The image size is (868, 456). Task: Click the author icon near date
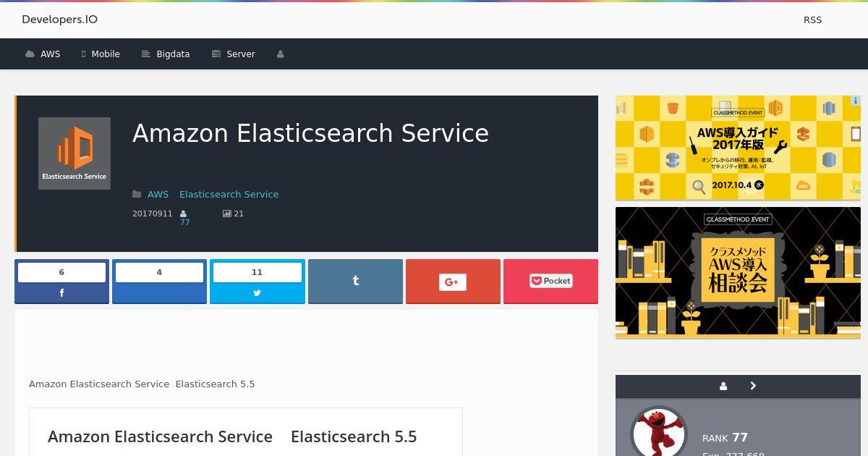(184, 214)
